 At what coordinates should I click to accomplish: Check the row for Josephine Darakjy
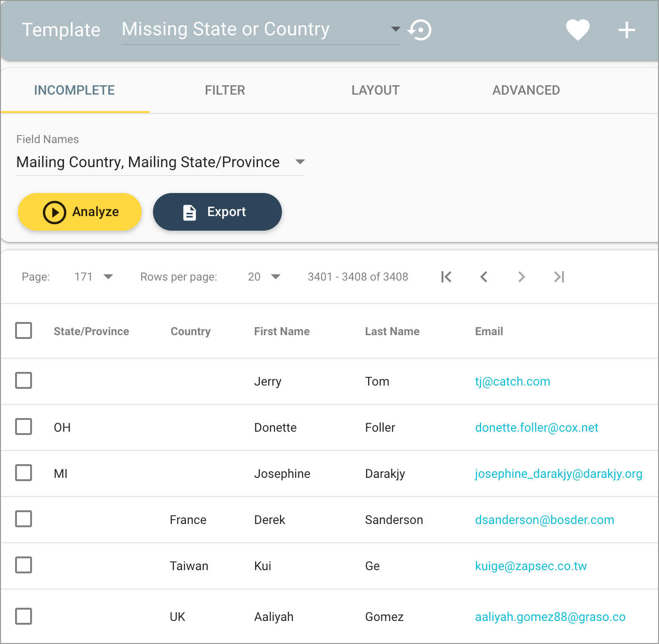click(x=24, y=473)
